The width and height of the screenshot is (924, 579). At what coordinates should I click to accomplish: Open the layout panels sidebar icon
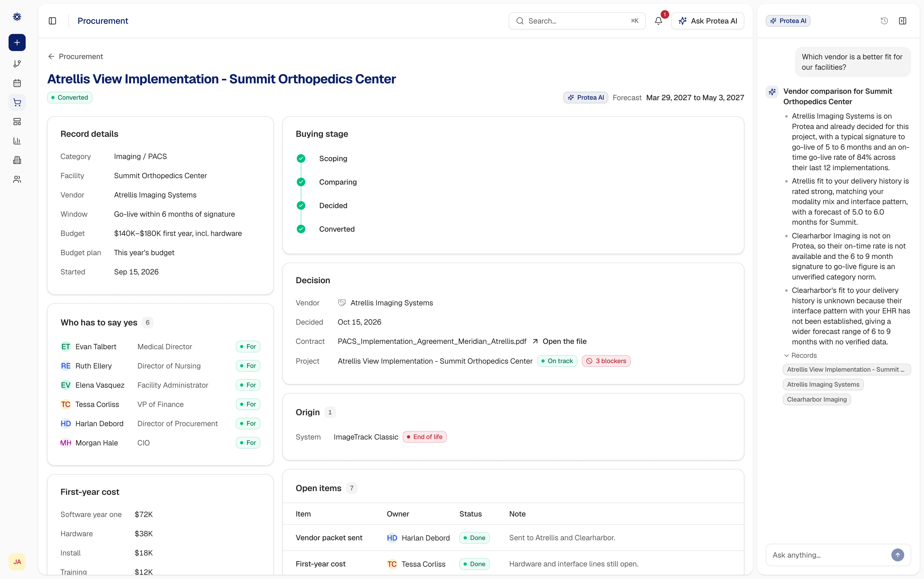pyautogui.click(x=17, y=122)
